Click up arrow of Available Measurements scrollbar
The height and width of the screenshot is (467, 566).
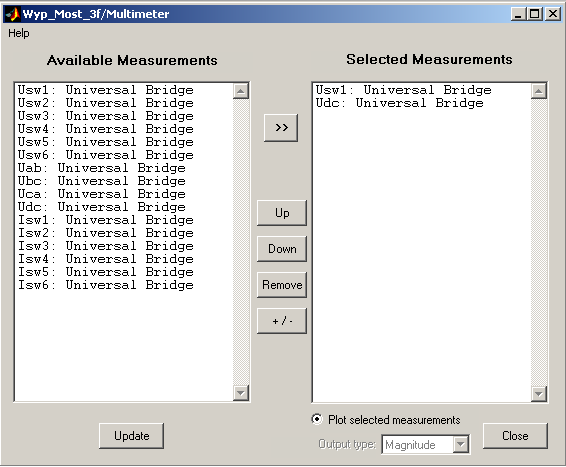click(x=241, y=91)
